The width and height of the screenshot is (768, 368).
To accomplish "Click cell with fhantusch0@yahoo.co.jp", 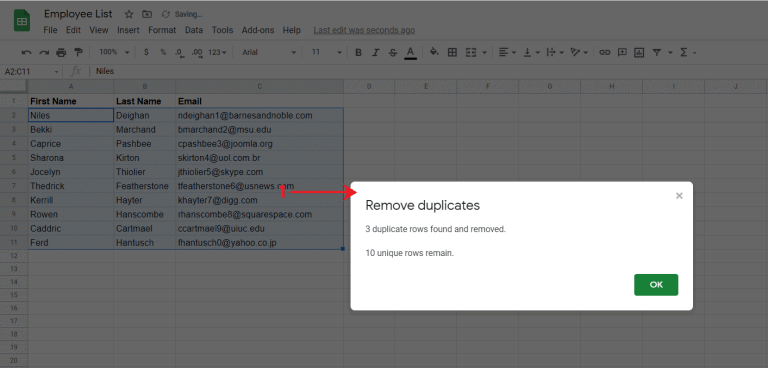I will click(x=260, y=243).
